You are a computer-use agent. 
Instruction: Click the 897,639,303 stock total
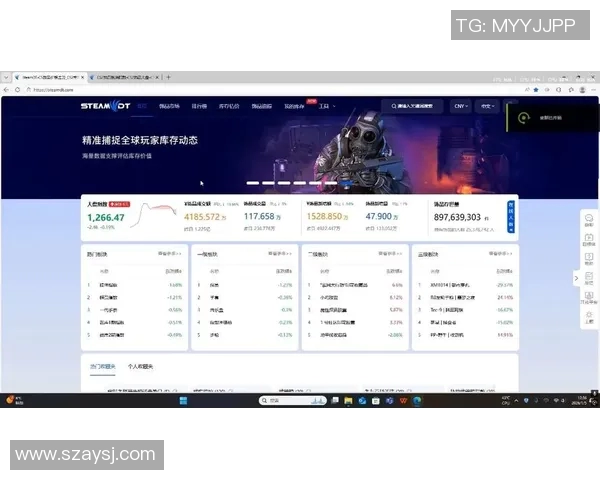[457, 217]
